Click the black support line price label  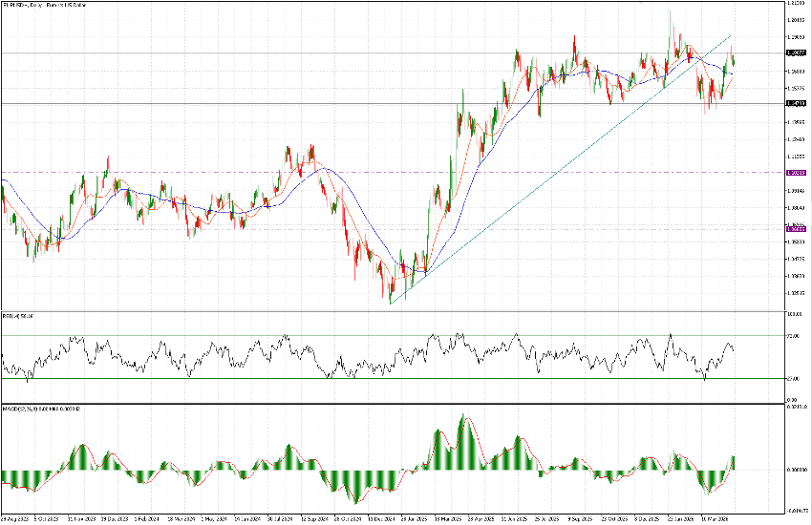[793, 103]
